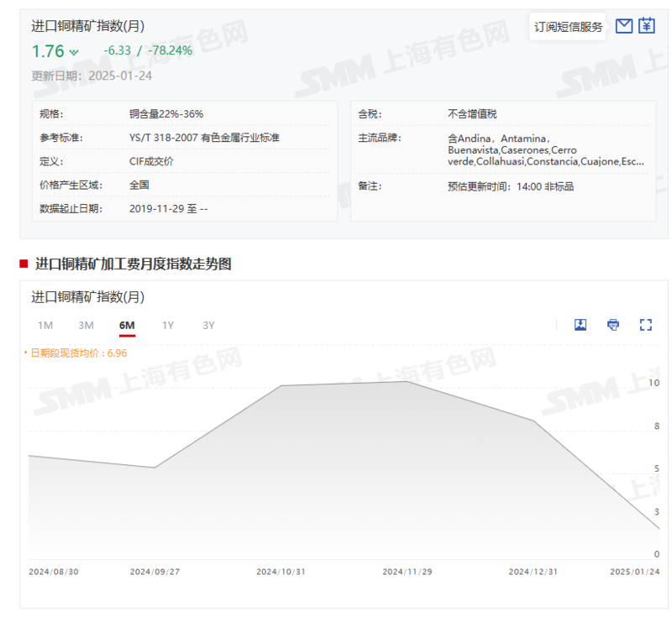The image size is (672, 617).
Task: Click data date range 2019-11-29 至 --
Action: [x=169, y=208]
